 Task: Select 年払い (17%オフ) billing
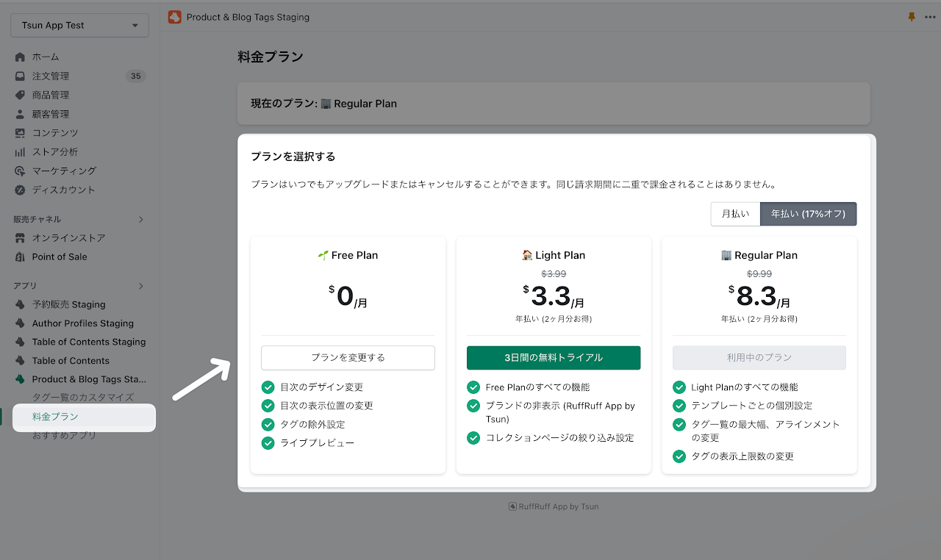tap(808, 214)
